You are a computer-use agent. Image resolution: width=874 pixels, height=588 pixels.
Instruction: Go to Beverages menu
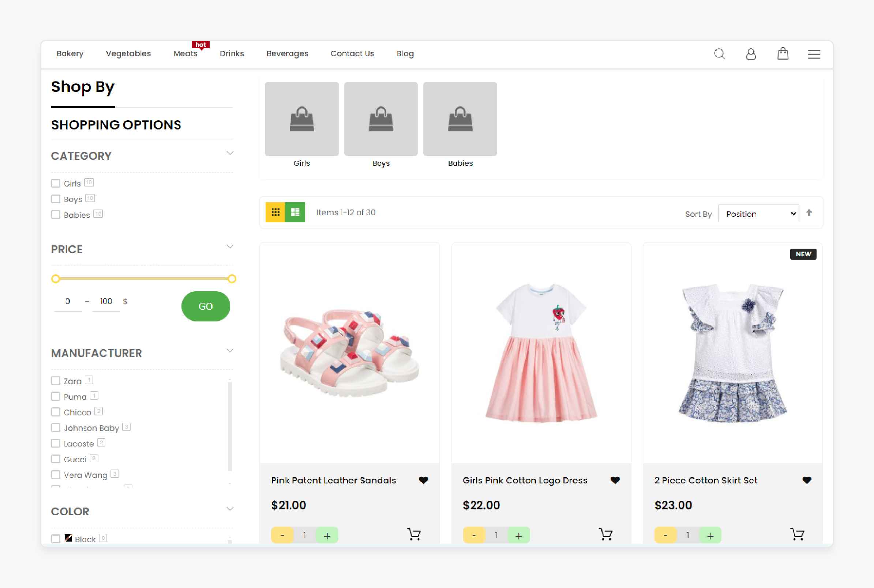(287, 54)
